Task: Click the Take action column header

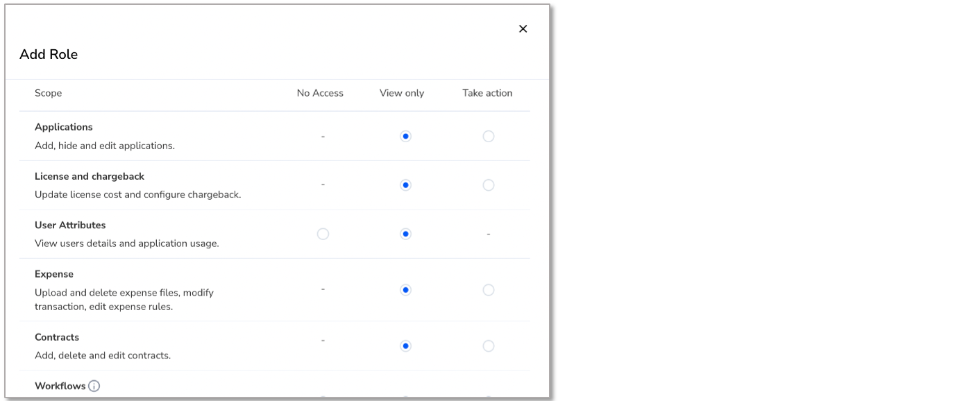Action: click(487, 93)
